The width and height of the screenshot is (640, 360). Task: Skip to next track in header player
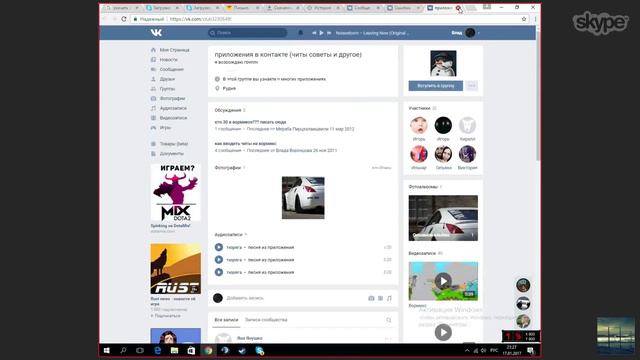click(x=329, y=33)
